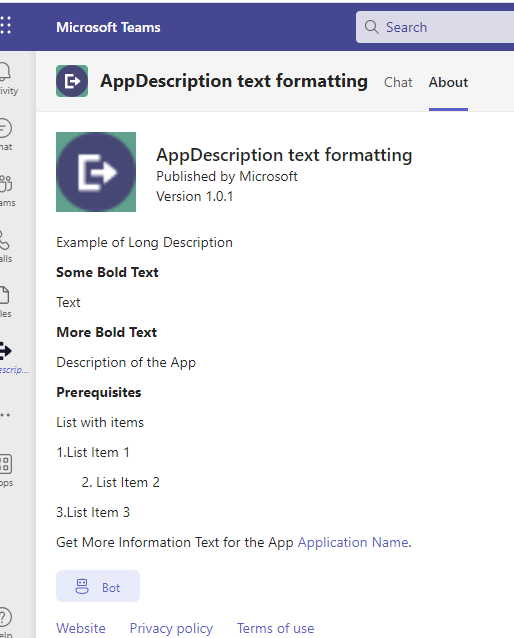The image size is (514, 638).
Task: Open the Apps store icon
Action: (6, 470)
